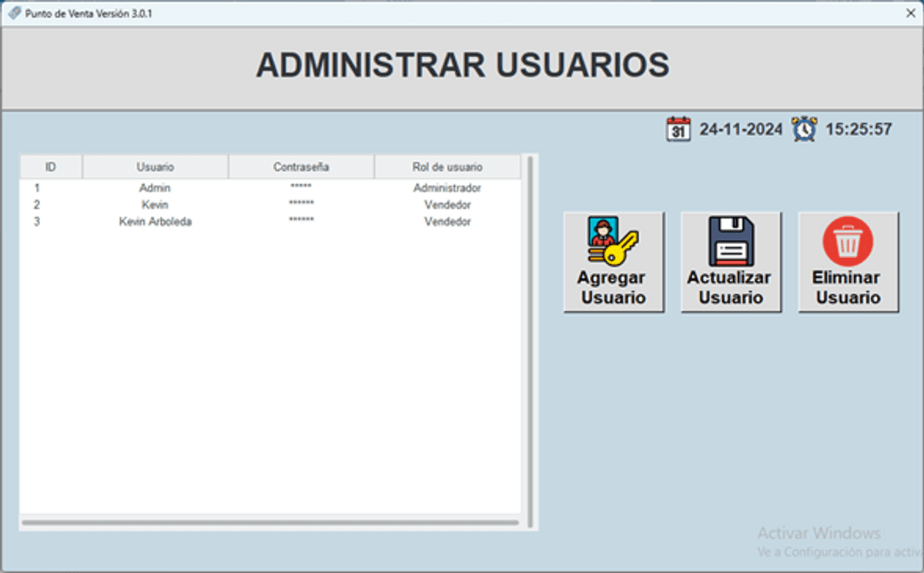
Task: Click the vertical scrollbar of user table
Action: 530,339
